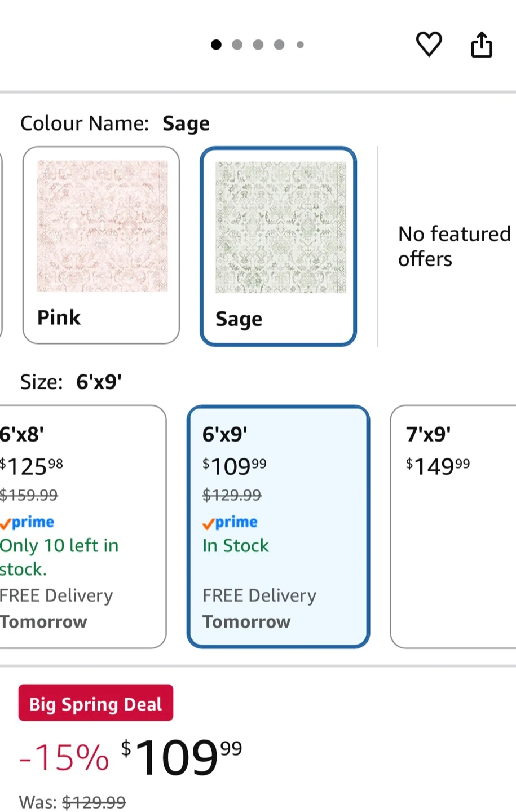This screenshot has height=812, width=516.
Task: Tap the small fifth carousel dot
Action: [x=300, y=45]
